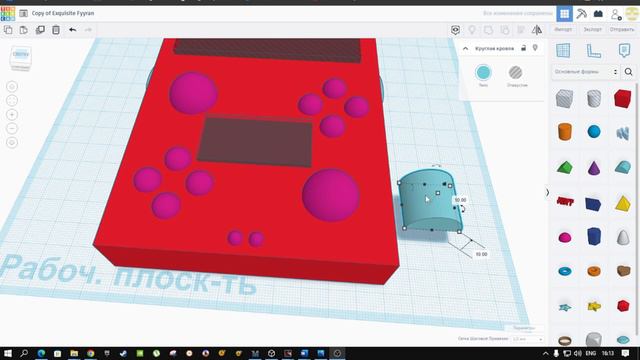Open the Blocks pickaxe mode
This screenshot has width=640, height=360.
[581, 14]
